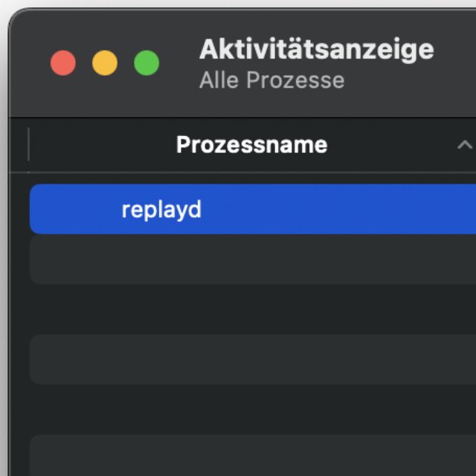Screen dimensions: 476x476
Task: Click the green zoom window button
Action: click(147, 63)
